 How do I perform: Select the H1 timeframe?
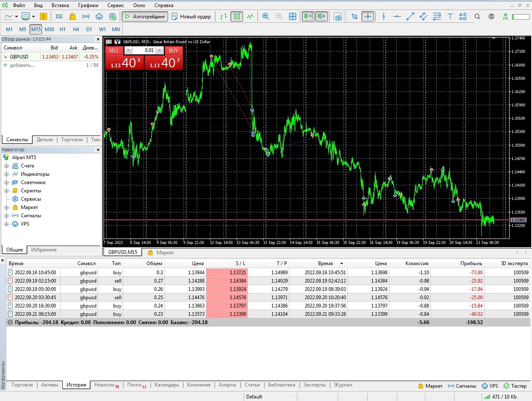click(62, 30)
